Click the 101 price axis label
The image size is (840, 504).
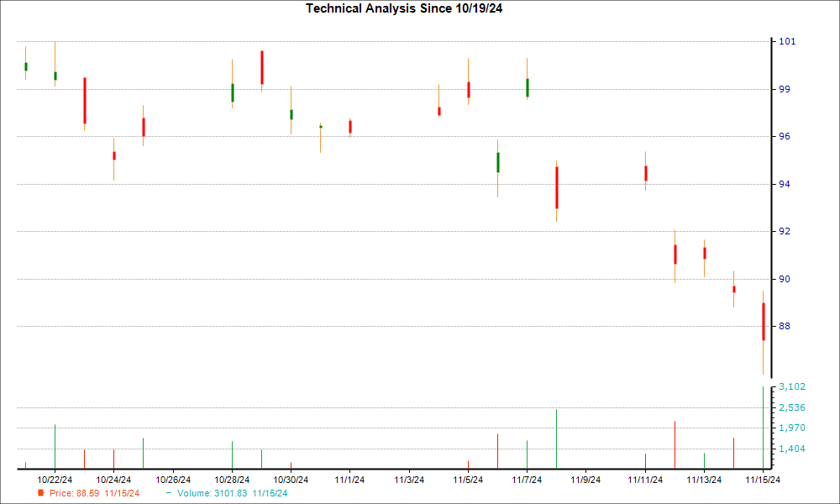(787, 41)
